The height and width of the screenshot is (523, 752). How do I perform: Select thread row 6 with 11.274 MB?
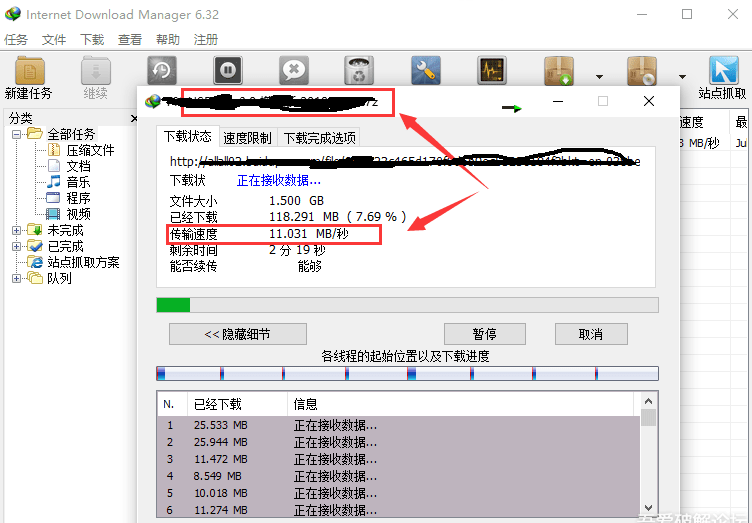tap(399, 510)
